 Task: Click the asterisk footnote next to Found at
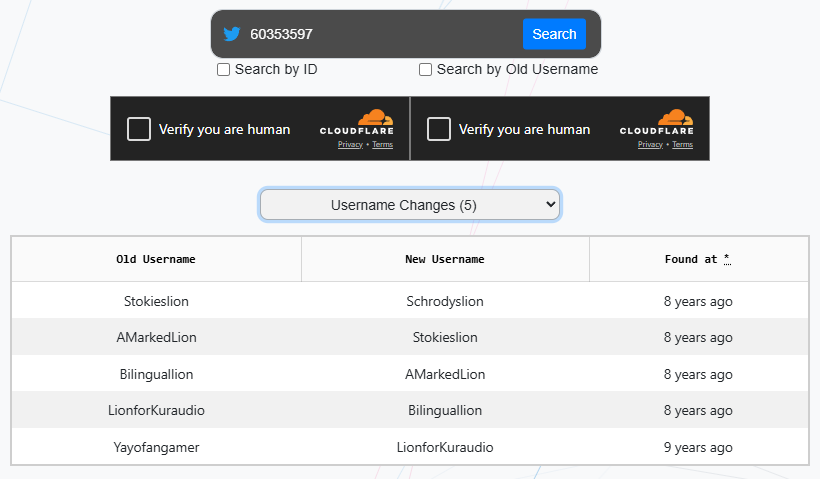tap(727, 259)
